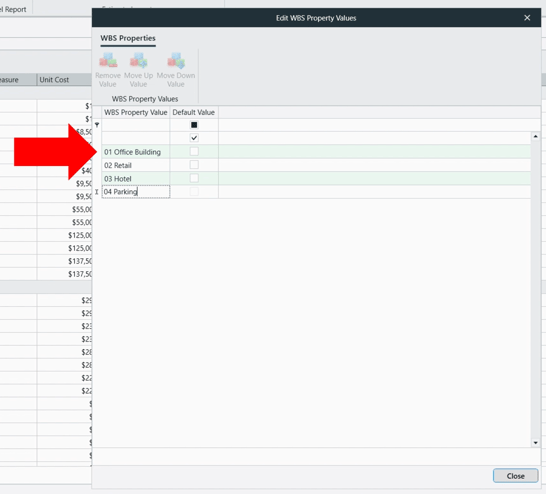Check Default Value for 02 Retail
The width and height of the screenshot is (546, 494).
tap(194, 165)
